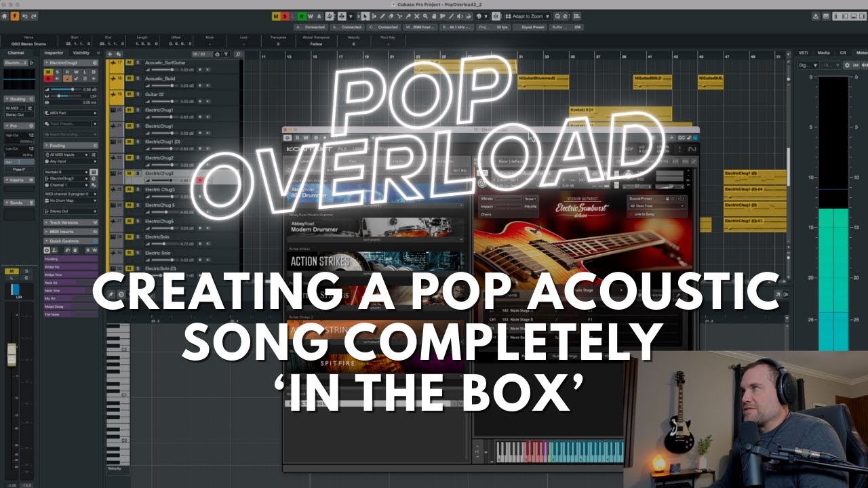Open the Channel 1 dropdown
Screen dimensions: 868x488
coord(66,185)
